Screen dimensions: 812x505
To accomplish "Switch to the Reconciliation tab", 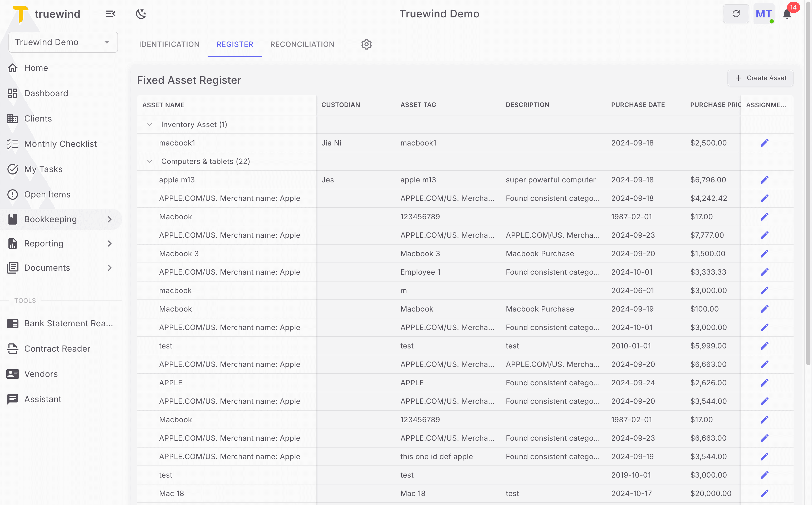I will [x=302, y=44].
